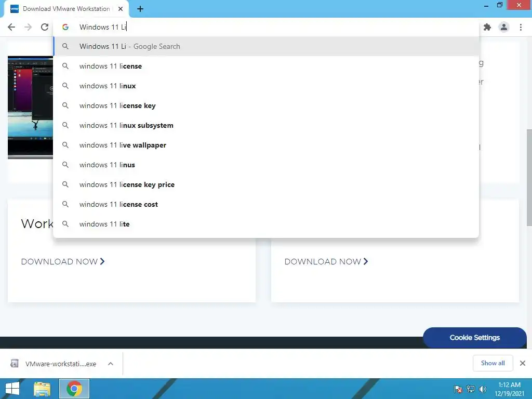This screenshot has width=532, height=399.
Task: Click the Google logo in address bar
Action: pyautogui.click(x=65, y=27)
